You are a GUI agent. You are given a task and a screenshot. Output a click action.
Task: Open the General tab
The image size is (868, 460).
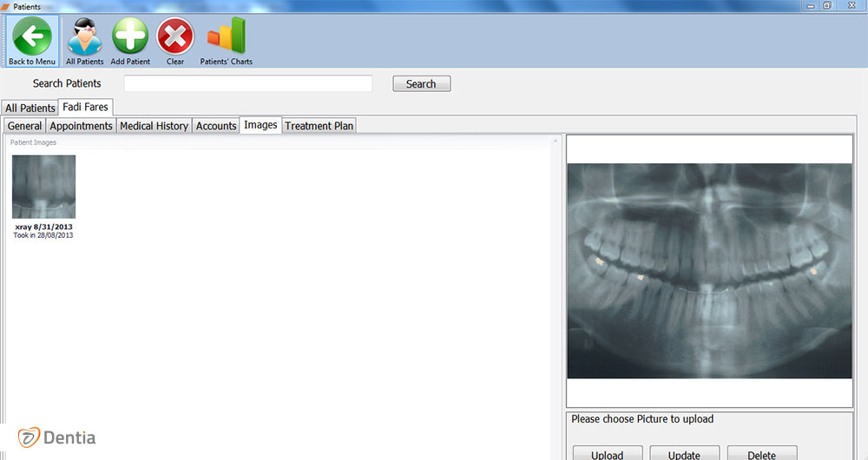(x=24, y=126)
